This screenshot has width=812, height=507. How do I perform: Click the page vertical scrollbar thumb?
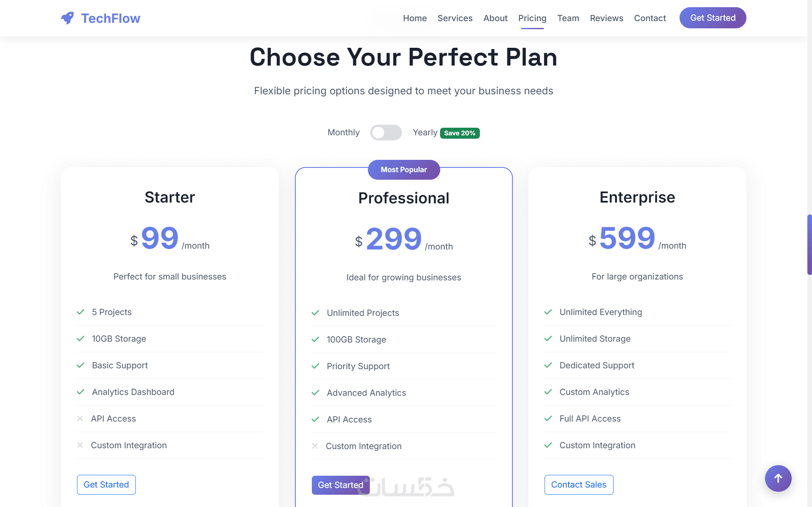click(x=809, y=244)
